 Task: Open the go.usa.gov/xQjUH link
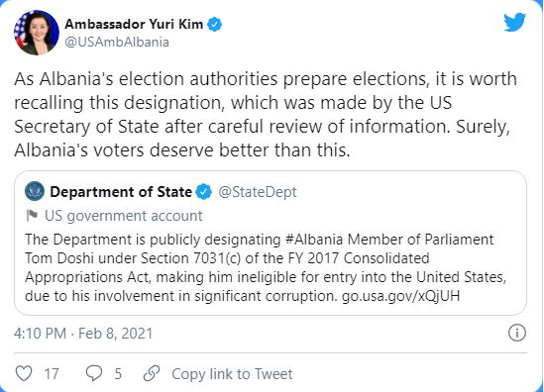[400, 296]
